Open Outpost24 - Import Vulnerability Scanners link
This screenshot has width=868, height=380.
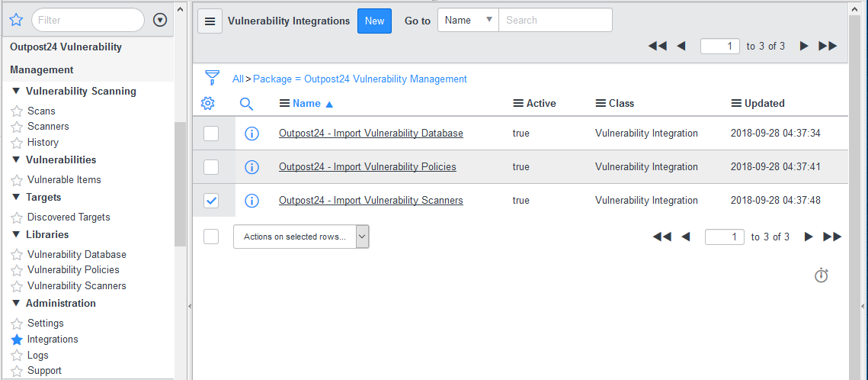(370, 201)
